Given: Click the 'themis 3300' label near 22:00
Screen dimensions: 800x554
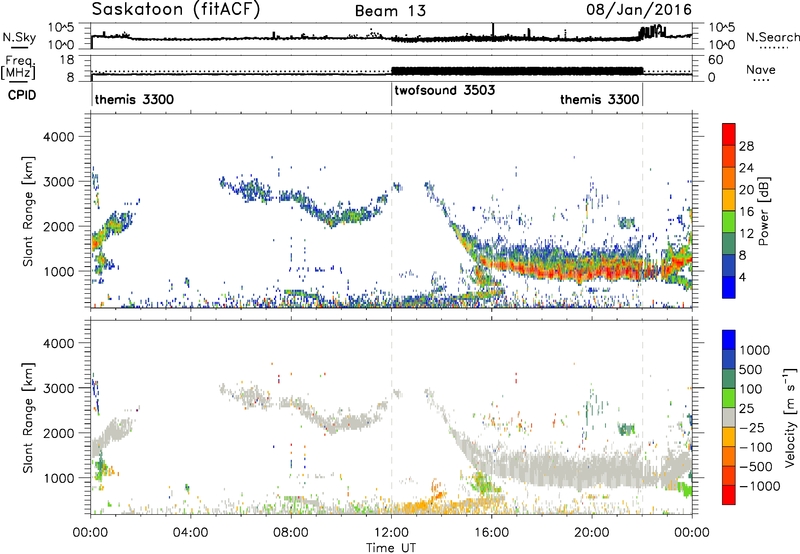Looking at the screenshot, I should click(599, 99).
